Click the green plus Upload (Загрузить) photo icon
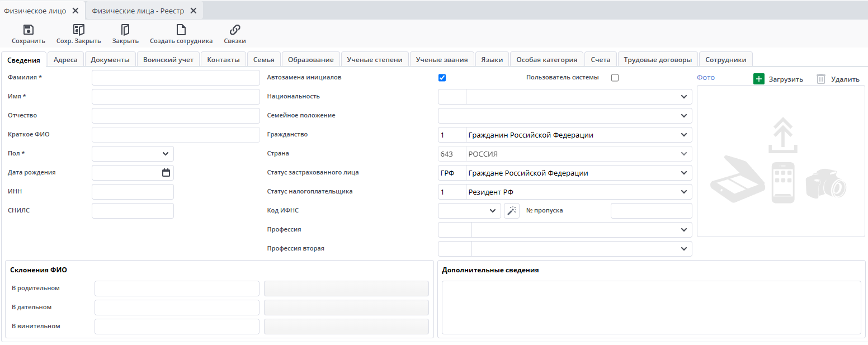The height and width of the screenshot is (345, 868). tap(758, 79)
